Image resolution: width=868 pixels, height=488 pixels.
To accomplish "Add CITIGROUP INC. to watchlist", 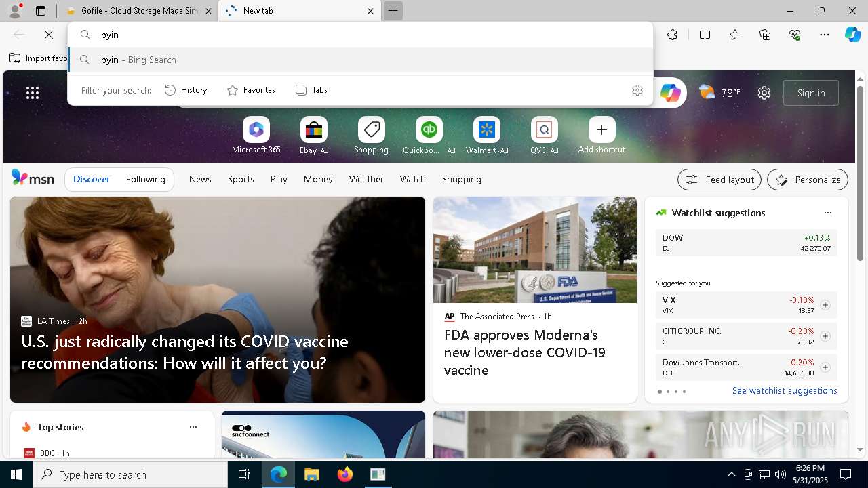I will [x=825, y=336].
